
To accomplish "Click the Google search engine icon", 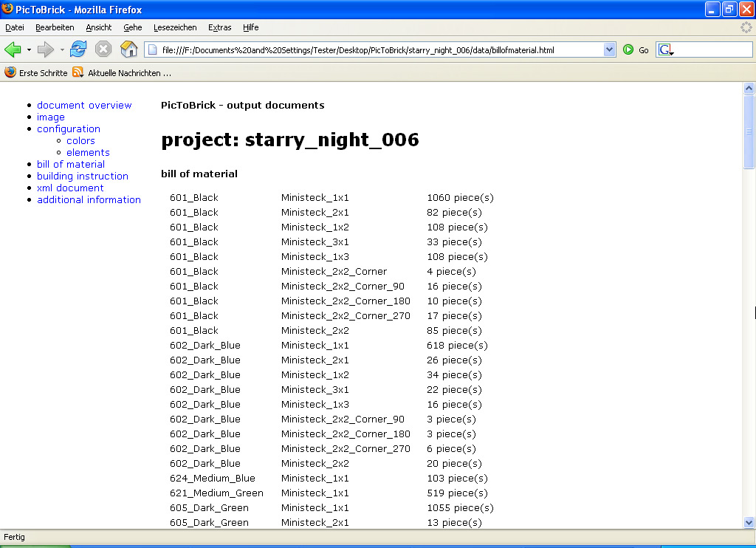I will [x=666, y=49].
